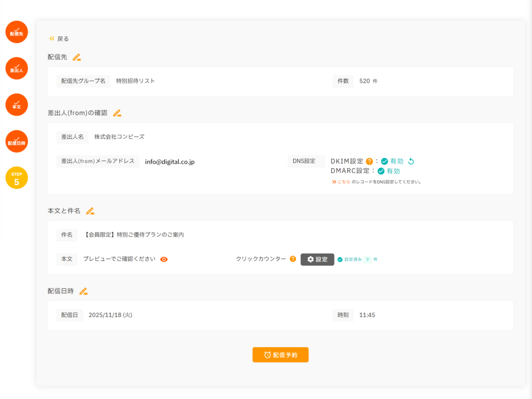Click the DMARC設定 有効 checkmark status
Image resolution: width=532 pixels, height=399 pixels.
[x=381, y=171]
